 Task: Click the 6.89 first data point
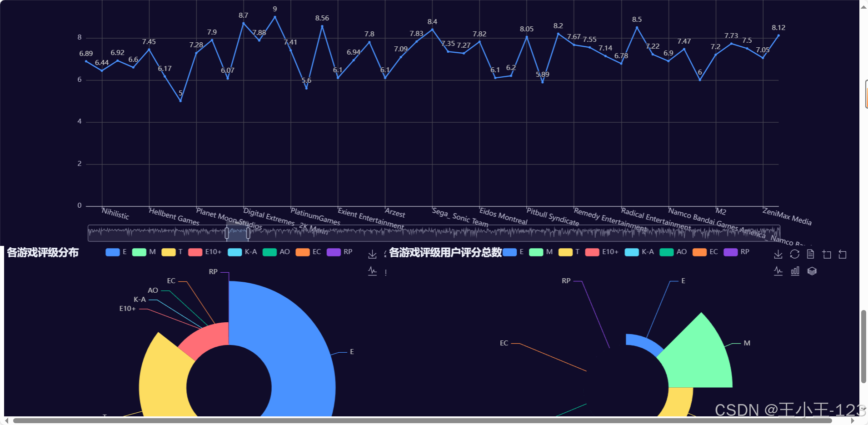[x=86, y=61]
